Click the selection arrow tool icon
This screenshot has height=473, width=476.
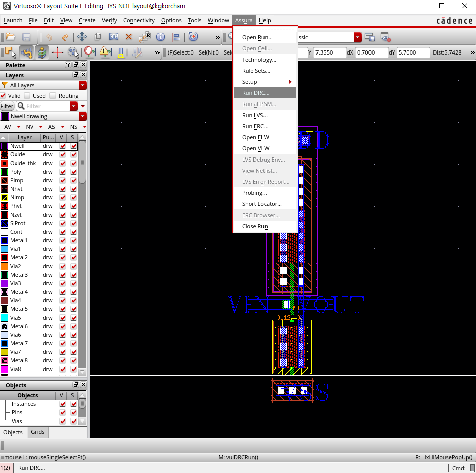(10, 52)
